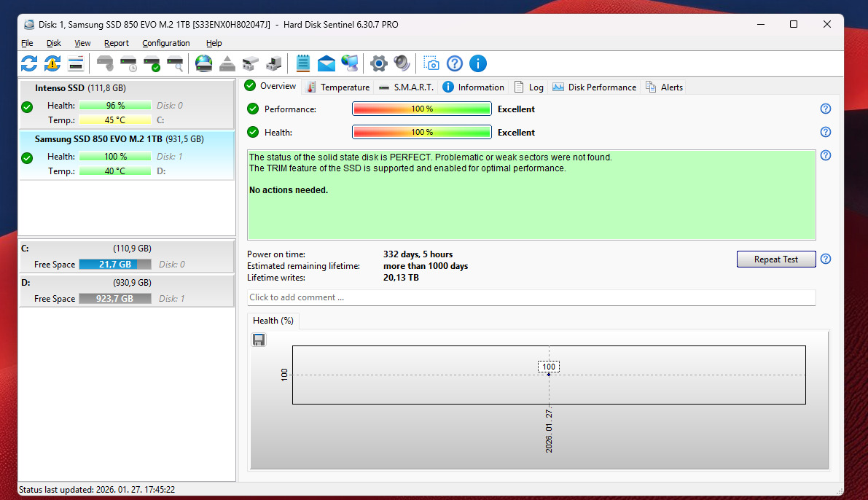Select the Overview tab
The width and height of the screenshot is (868, 500).
[x=271, y=86]
